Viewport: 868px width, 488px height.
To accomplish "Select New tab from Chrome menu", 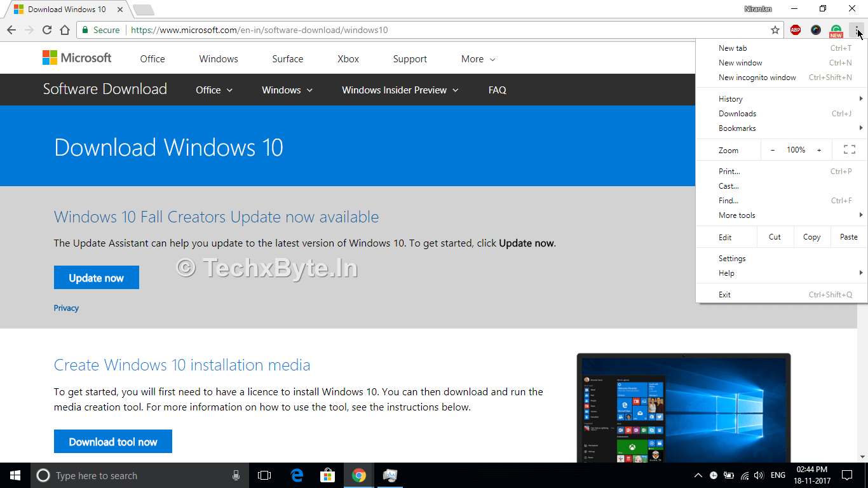I will click(782, 48).
